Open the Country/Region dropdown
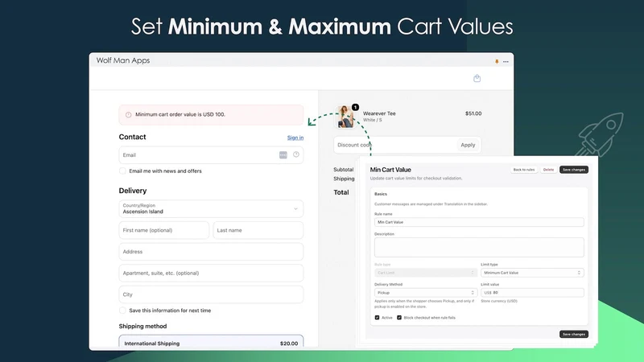Image resolution: width=644 pixels, height=362 pixels. [x=211, y=208]
